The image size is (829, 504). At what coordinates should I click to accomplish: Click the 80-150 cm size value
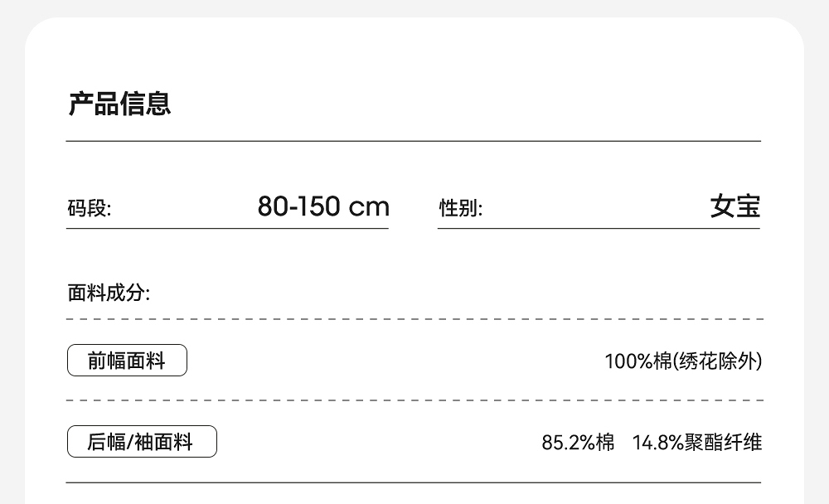pyautogui.click(x=322, y=206)
